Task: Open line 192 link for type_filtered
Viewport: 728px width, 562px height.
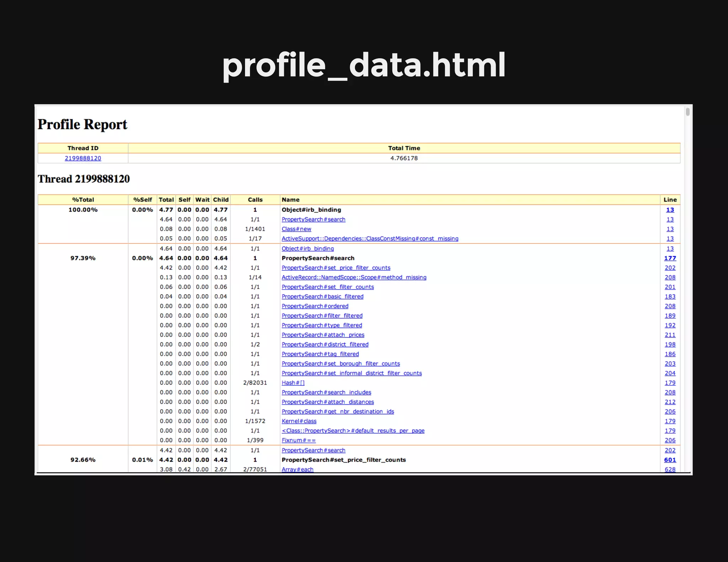Action: (x=670, y=325)
